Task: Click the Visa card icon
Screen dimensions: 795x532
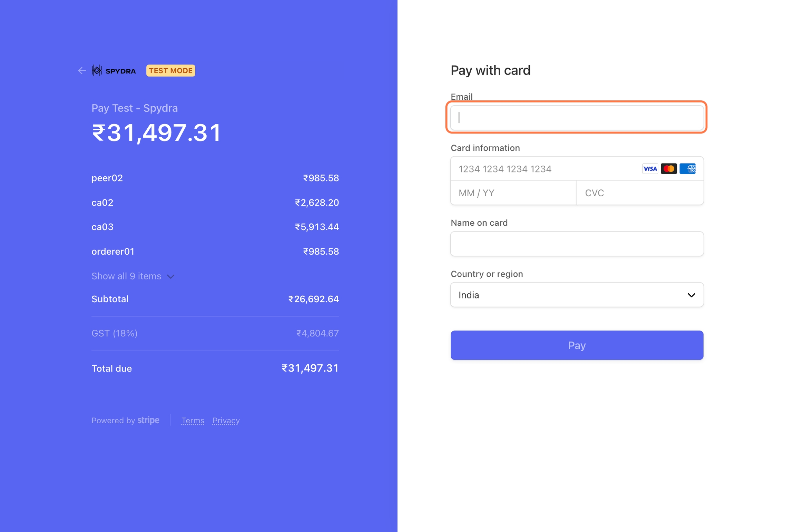Action: pos(650,169)
